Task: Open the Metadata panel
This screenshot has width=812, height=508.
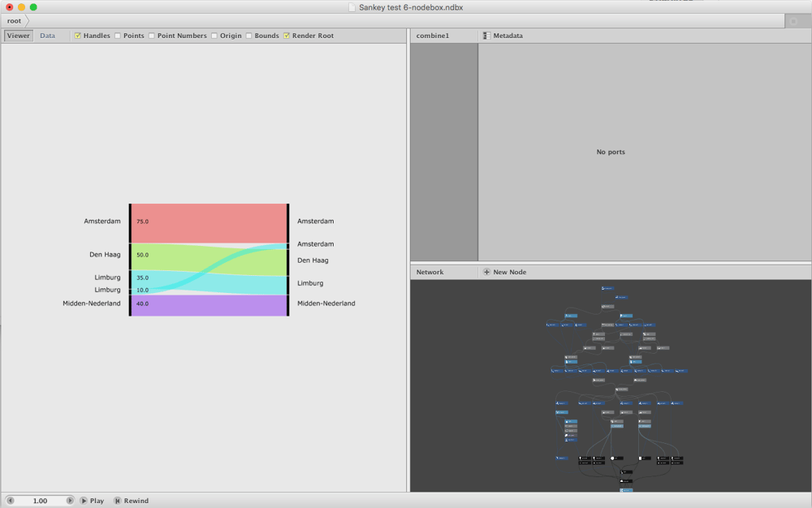Action: 503,36
